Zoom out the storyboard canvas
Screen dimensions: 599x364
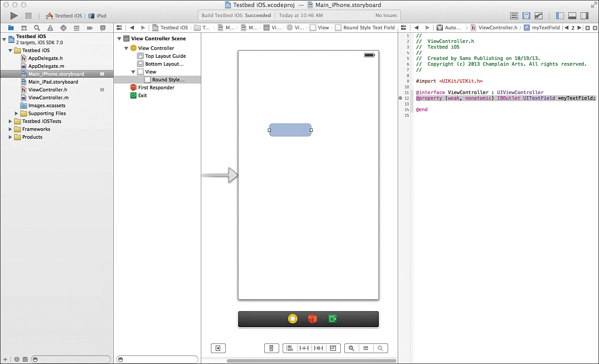[x=351, y=348]
